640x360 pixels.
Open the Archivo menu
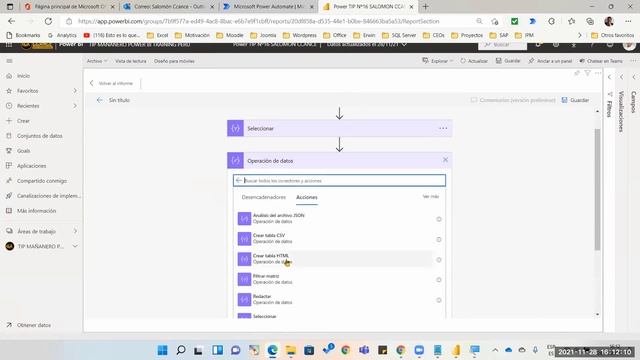click(x=97, y=61)
